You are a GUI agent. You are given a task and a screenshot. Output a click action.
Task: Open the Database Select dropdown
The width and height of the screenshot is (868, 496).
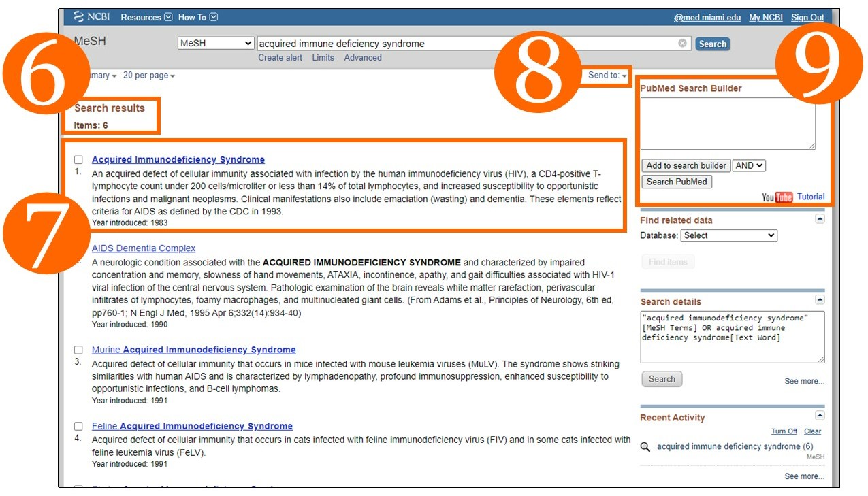point(728,235)
